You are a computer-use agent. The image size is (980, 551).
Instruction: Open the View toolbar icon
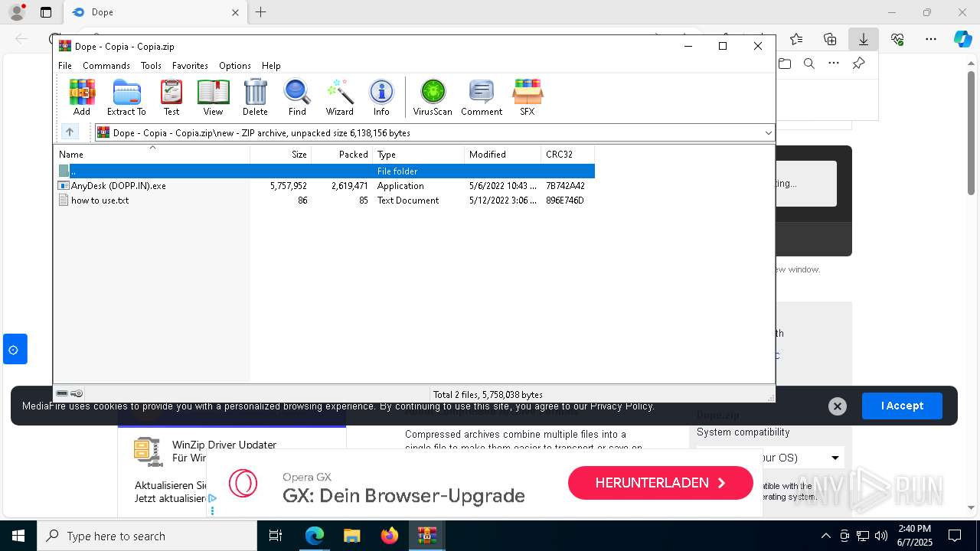[x=213, y=97]
